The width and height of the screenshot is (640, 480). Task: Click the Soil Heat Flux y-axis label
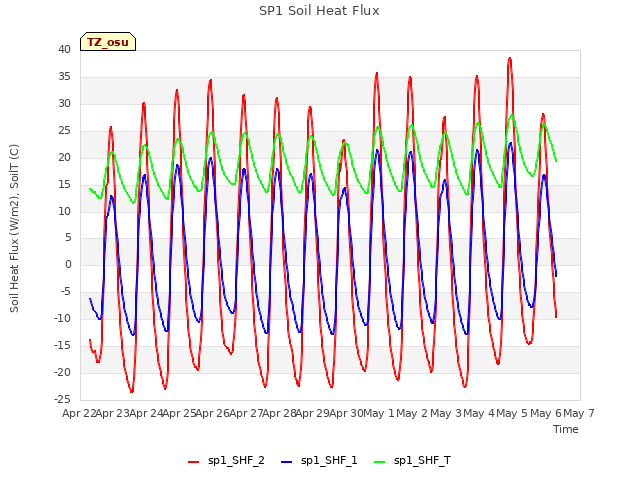point(14,228)
